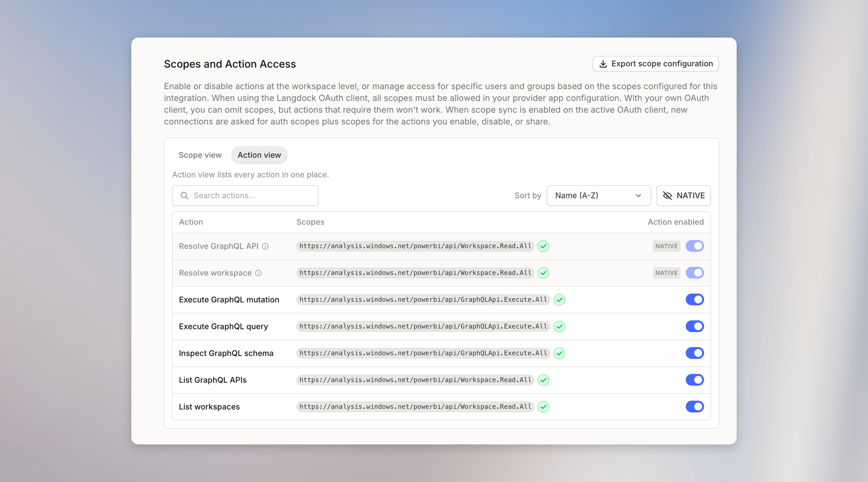
Task: Click the Workspace.Read.All scope of Resolve GraphQL API
Action: [x=415, y=246]
